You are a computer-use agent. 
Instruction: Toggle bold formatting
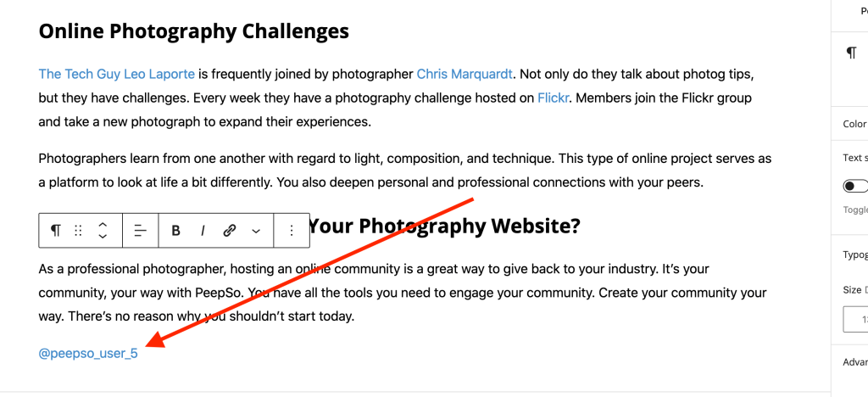click(176, 231)
